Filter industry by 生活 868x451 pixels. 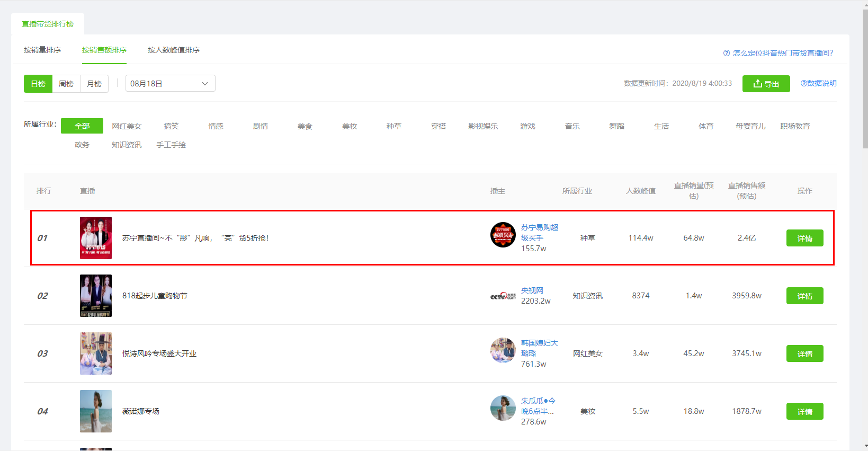point(661,126)
